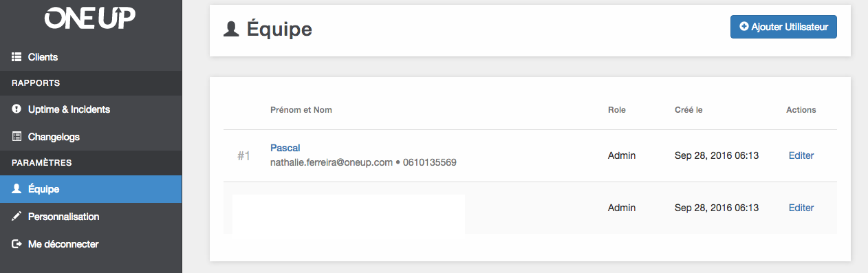
Task: Click the Créé le column header
Action: tap(688, 110)
